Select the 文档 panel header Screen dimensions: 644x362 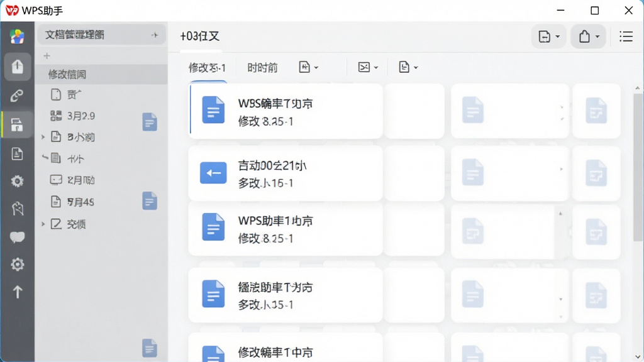tap(101, 35)
